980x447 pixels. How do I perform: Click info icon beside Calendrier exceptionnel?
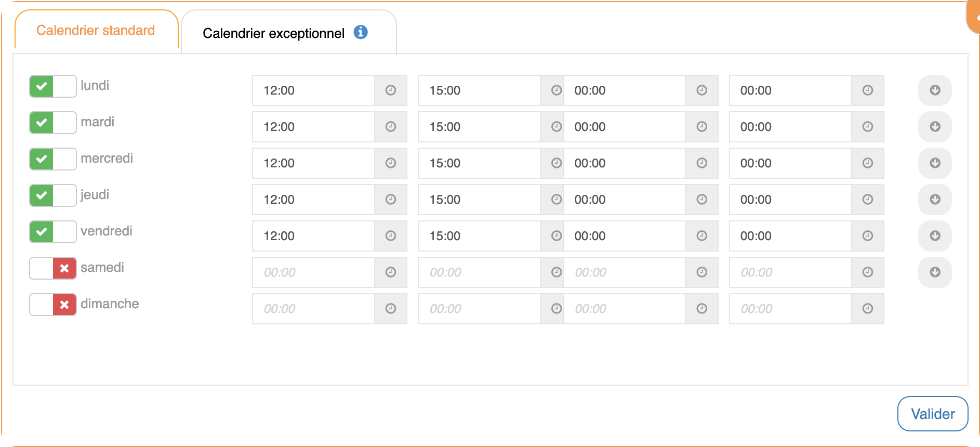click(x=361, y=32)
